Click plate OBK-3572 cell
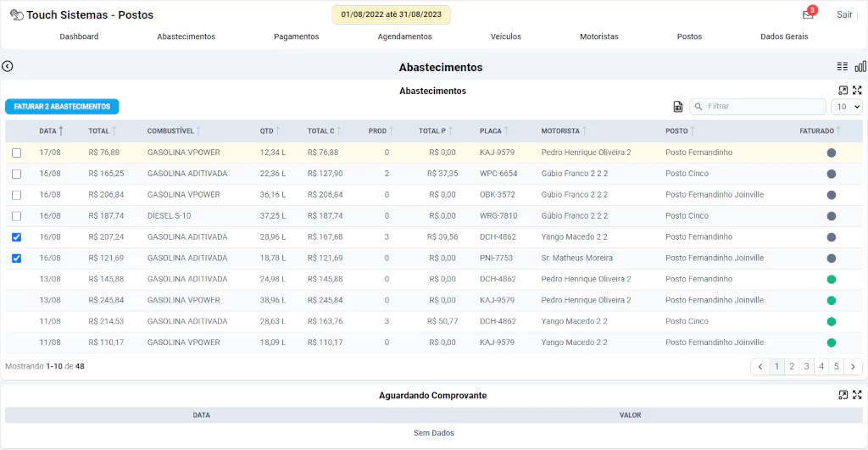868x450 pixels. (x=498, y=195)
